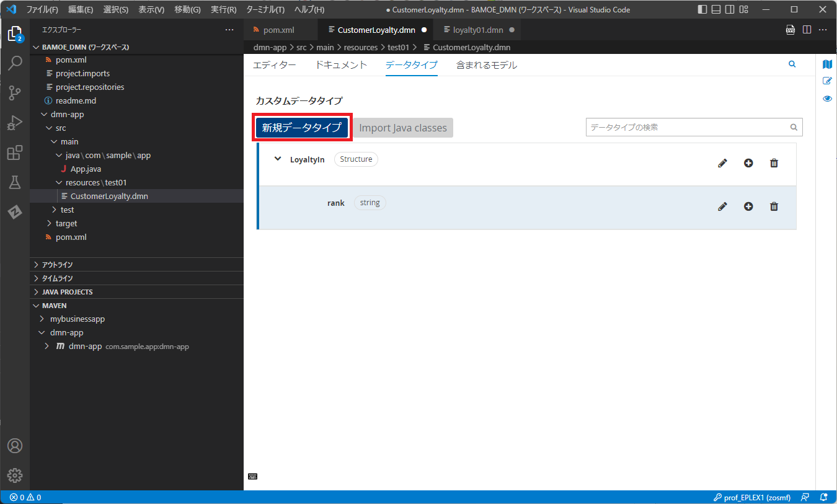Switch to the ドキュメント tab
The height and width of the screenshot is (504, 837).
click(341, 65)
